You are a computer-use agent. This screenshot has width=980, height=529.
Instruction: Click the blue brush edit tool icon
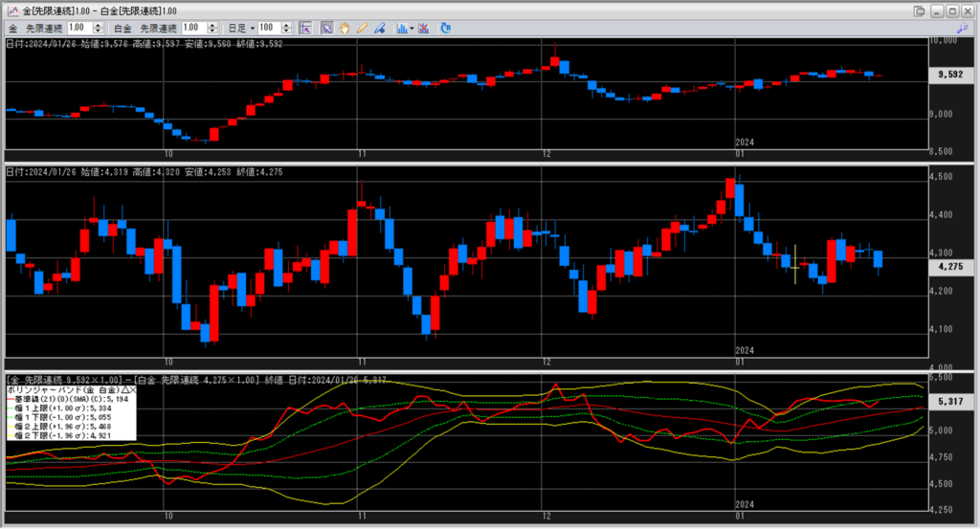click(379, 29)
